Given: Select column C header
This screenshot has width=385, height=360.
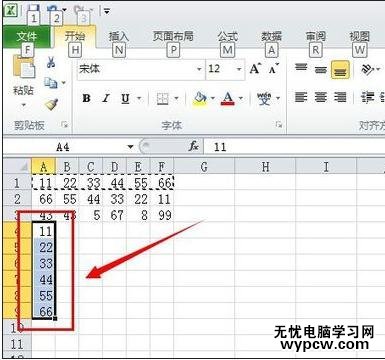Looking at the screenshot, I should point(91,167).
